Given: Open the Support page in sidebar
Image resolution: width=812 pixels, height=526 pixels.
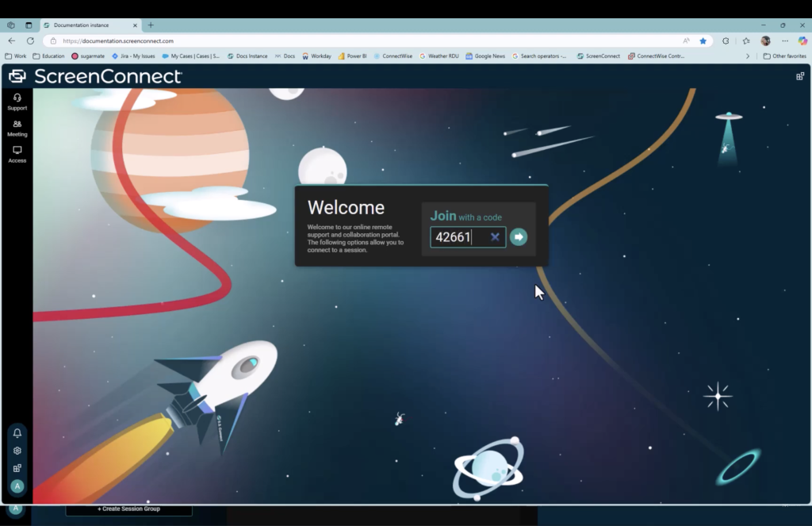Looking at the screenshot, I should pyautogui.click(x=17, y=102).
